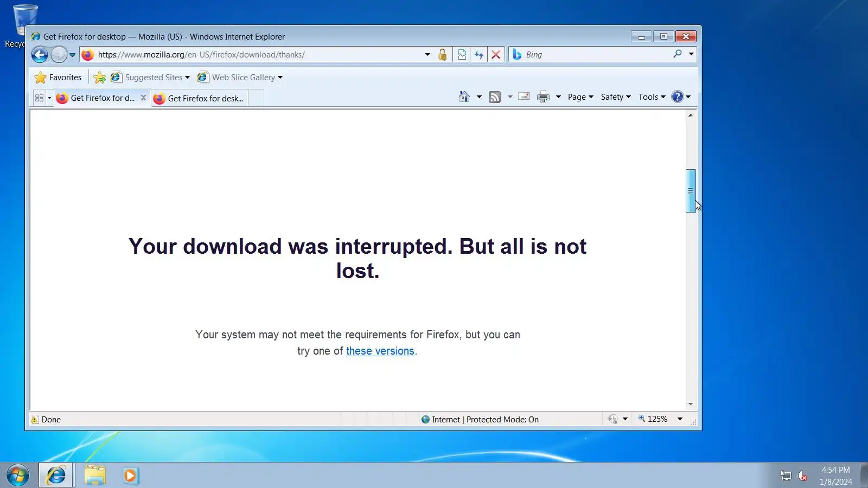Click the Show Desktop button on taskbar edge

(x=864, y=476)
